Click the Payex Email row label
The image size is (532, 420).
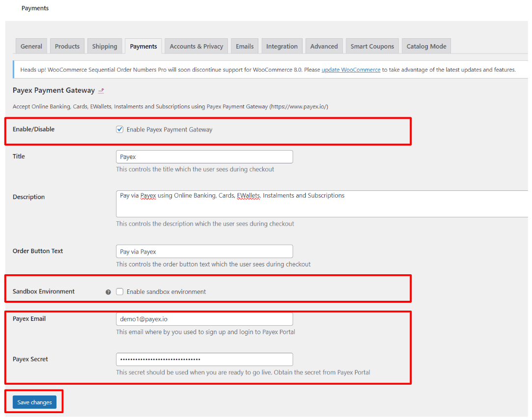click(x=29, y=318)
